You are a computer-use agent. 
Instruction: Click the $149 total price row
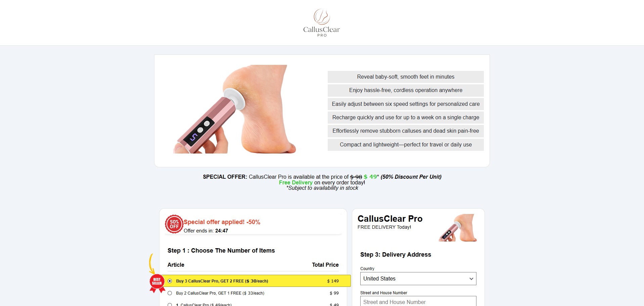257,281
